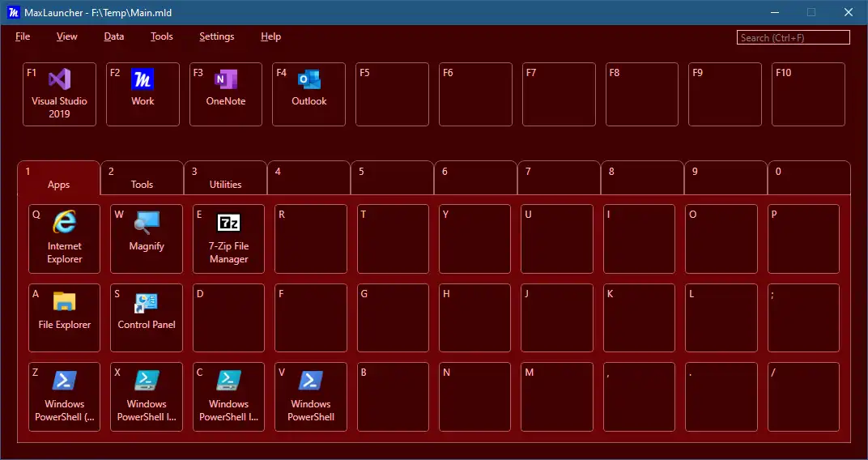Click the empty N key button

point(475,397)
